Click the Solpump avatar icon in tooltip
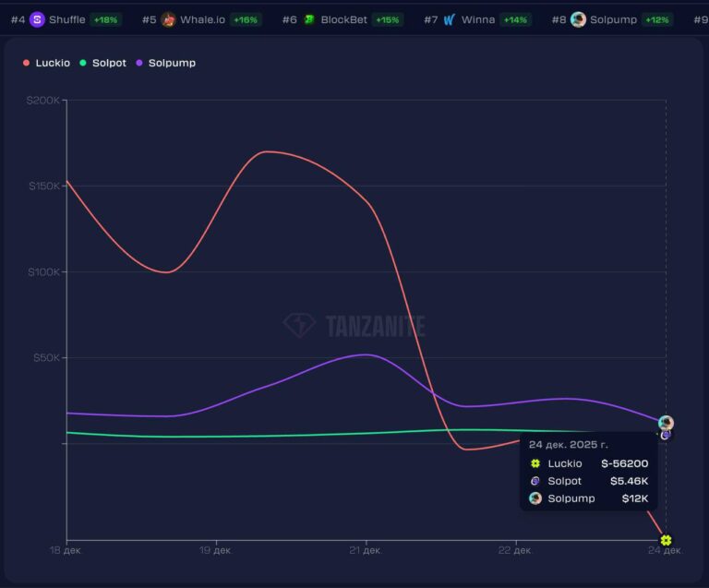The height and width of the screenshot is (588, 709). coord(535,498)
